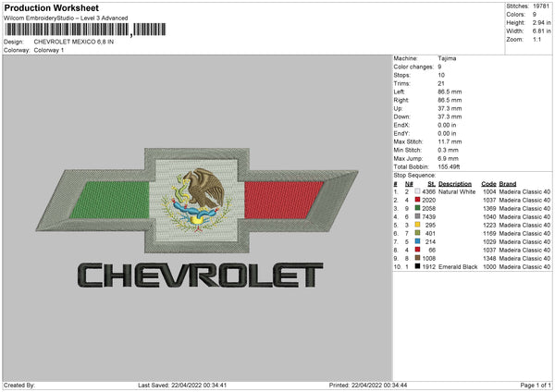Click the Color changes label
Viewport: 555px width, 392px height.
coord(413,67)
